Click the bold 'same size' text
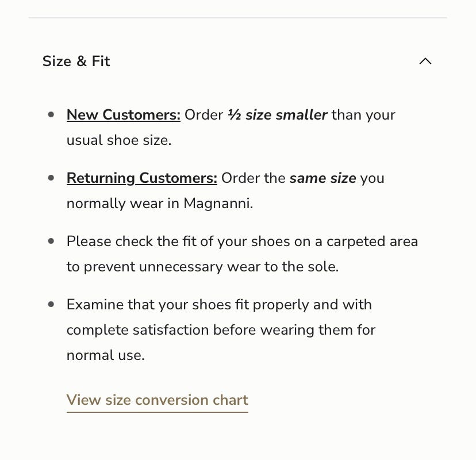The height and width of the screenshot is (460, 476). [x=323, y=178]
